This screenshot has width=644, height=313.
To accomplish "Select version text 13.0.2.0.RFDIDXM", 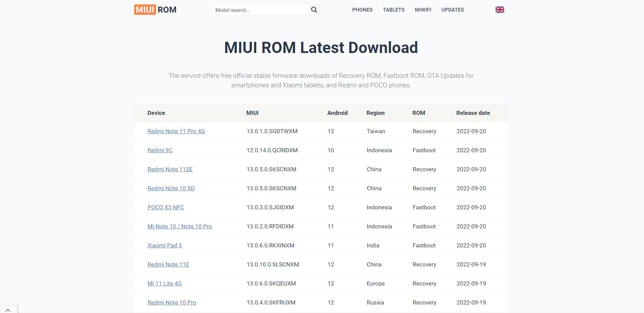I will coord(270,226).
